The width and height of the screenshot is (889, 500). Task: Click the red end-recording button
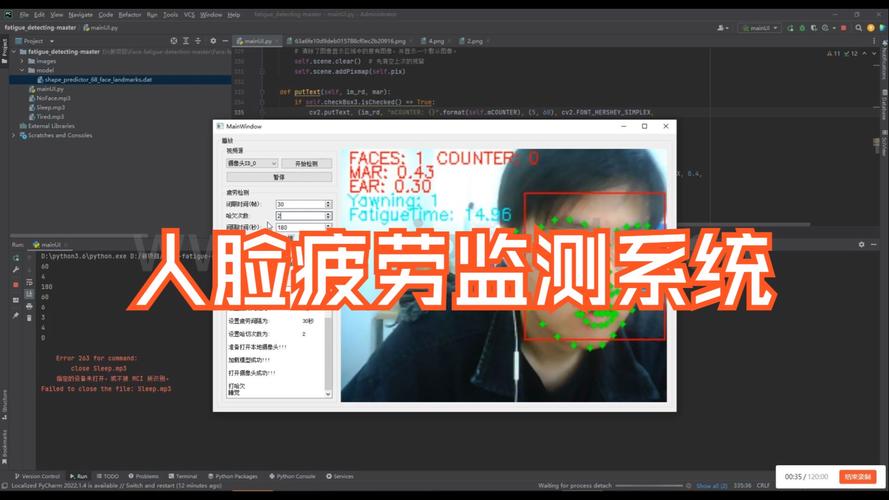(858, 477)
